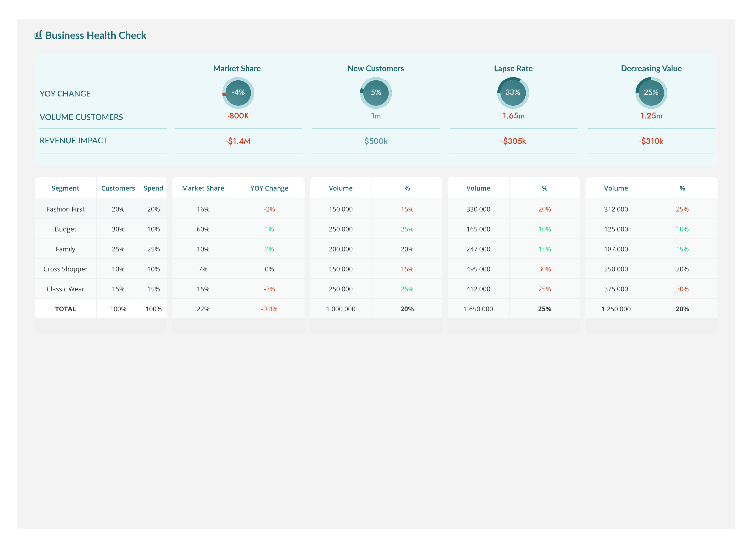Image resolution: width=756 pixels, height=544 pixels.
Task: Click the Customers column header
Action: point(118,188)
